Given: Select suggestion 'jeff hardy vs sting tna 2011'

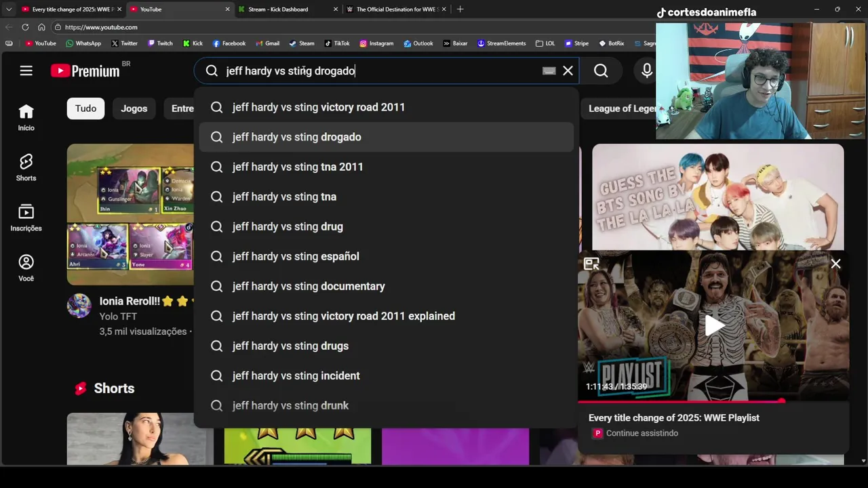Looking at the screenshot, I should coord(387,167).
